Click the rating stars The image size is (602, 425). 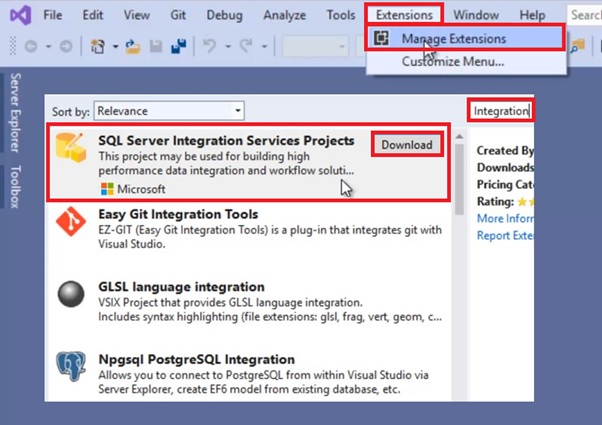pyautogui.click(x=525, y=202)
